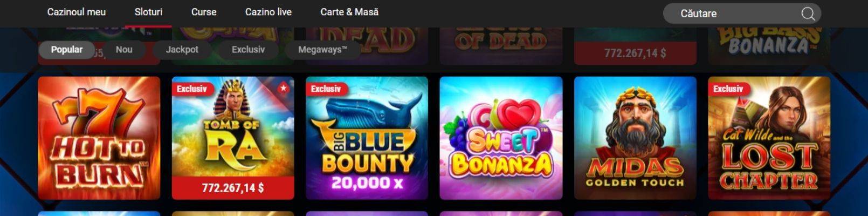This screenshot has width=868, height=216.
Task: Open the Cazino live tab
Action: click(x=268, y=12)
